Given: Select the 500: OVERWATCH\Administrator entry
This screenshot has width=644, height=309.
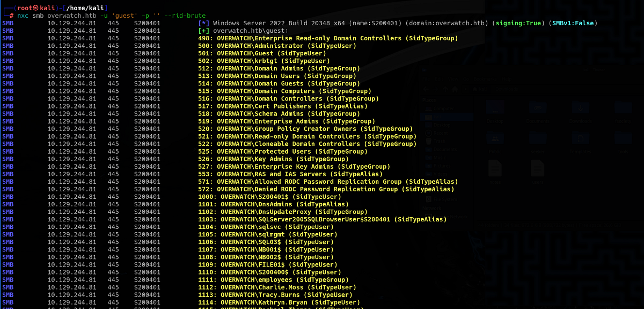Looking at the screenshot, I should coord(277,46).
